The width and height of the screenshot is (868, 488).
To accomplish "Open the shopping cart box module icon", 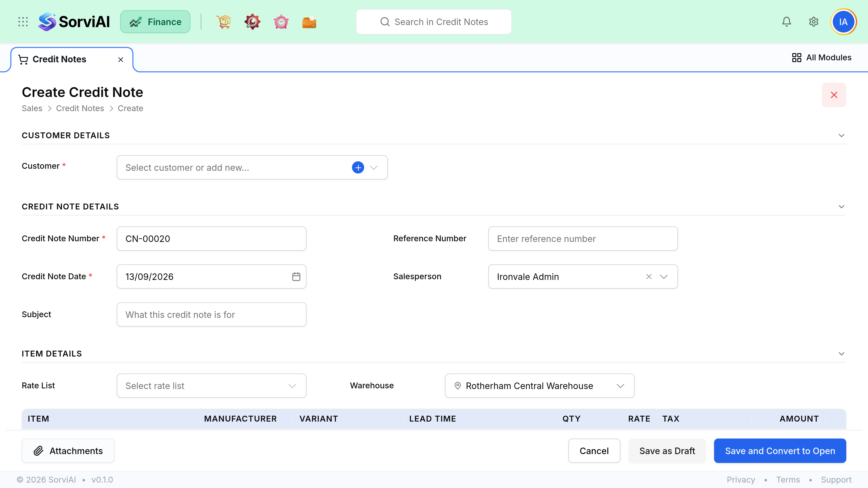I will pyautogui.click(x=224, y=22).
